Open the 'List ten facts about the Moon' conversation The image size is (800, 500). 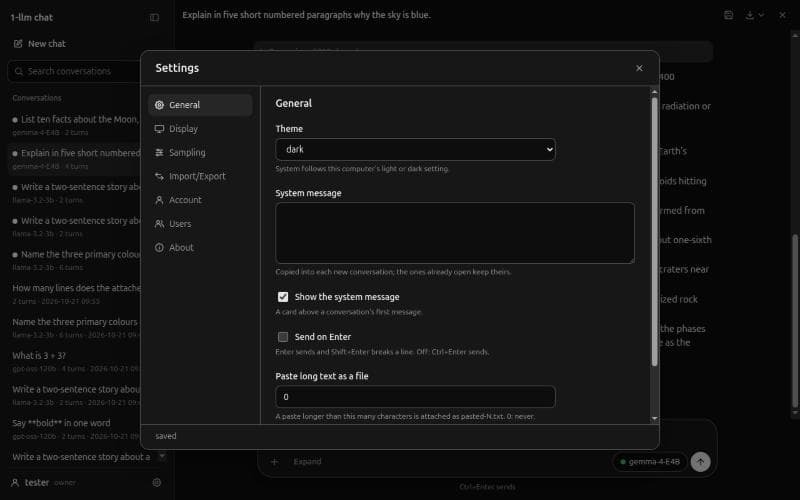pyautogui.click(x=74, y=124)
